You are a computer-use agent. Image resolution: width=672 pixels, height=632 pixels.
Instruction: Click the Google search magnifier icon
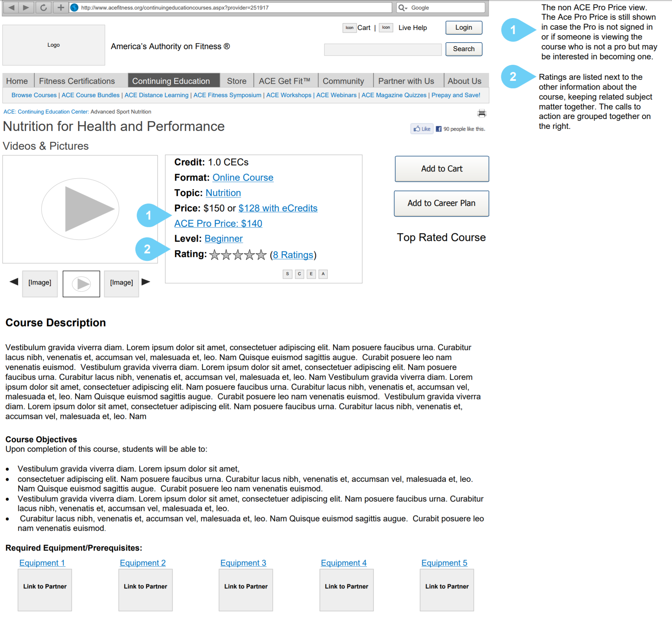point(402,7)
